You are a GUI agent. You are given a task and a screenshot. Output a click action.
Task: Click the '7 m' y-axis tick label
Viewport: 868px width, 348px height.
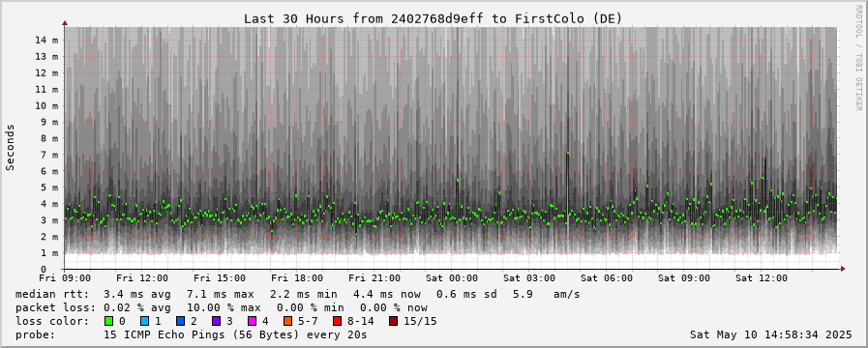49,155
